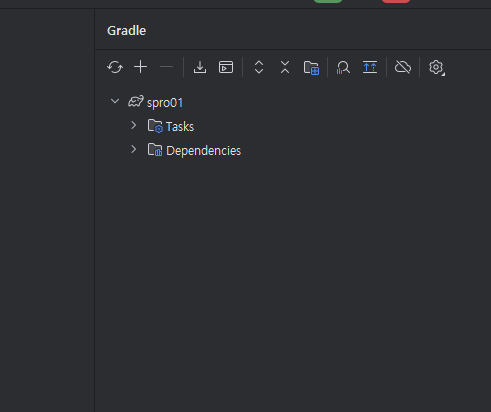Open Analyze Dependencies magnifier icon
The width and height of the screenshot is (491, 412).
coord(343,68)
